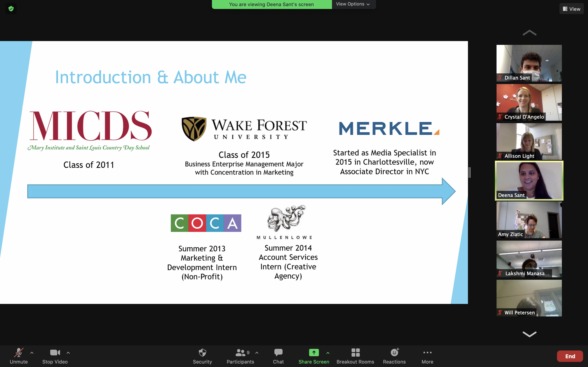
Task: Expand audio options arrow beside Unmute
Action: [32, 353]
